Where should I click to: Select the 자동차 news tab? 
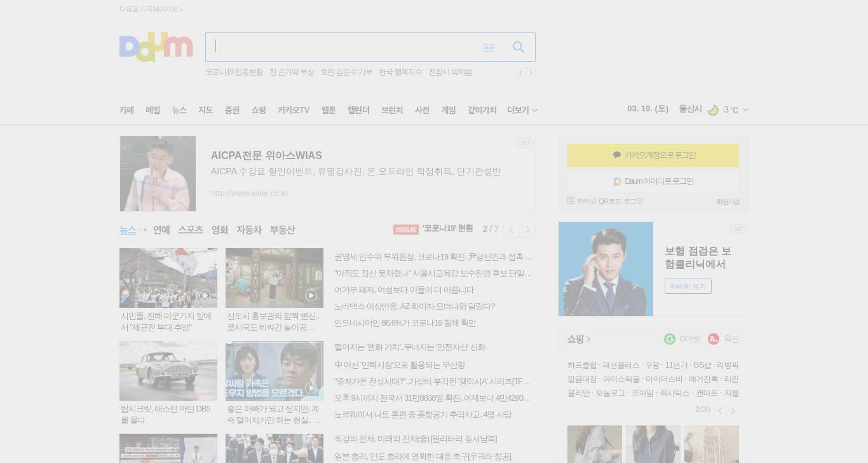(x=249, y=230)
